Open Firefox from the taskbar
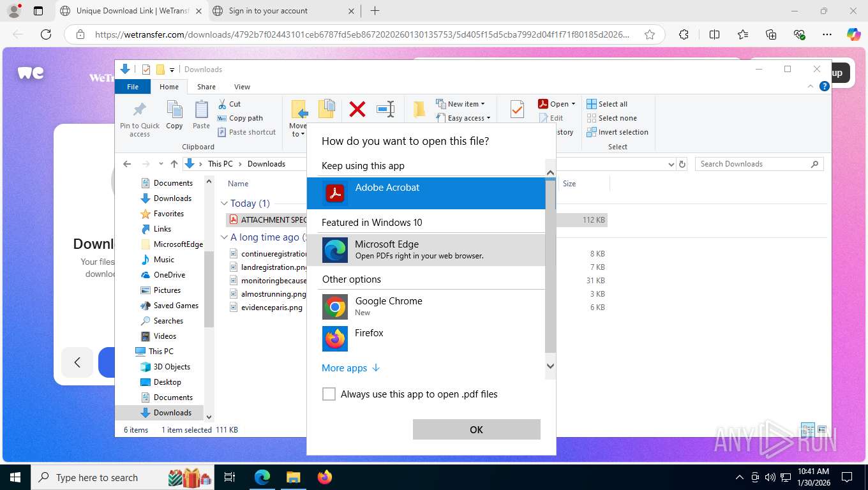The image size is (868, 490). (325, 477)
